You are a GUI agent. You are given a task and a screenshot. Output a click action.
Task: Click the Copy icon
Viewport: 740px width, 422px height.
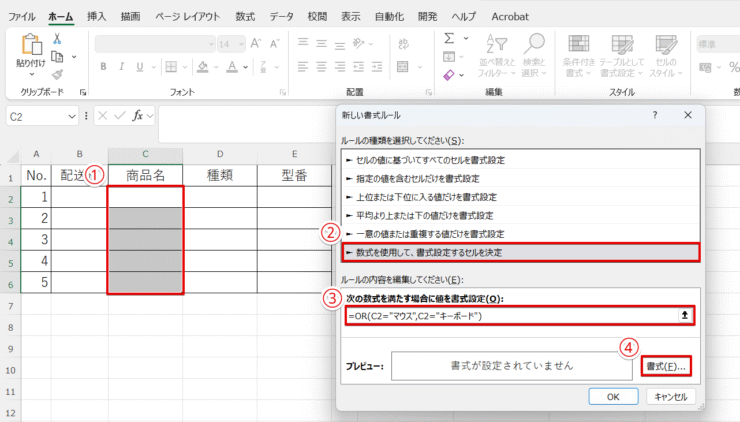pos(57,57)
